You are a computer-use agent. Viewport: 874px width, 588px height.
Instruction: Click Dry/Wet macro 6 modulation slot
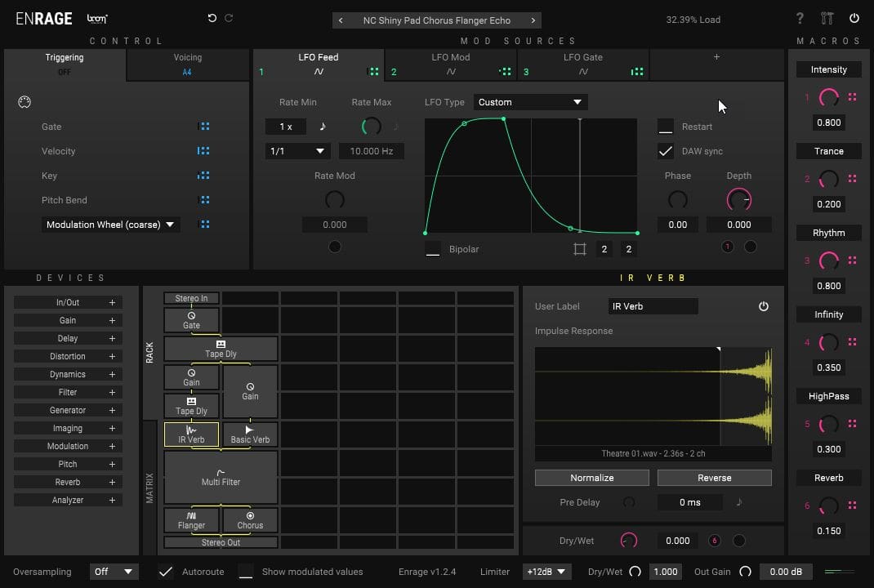(x=715, y=541)
